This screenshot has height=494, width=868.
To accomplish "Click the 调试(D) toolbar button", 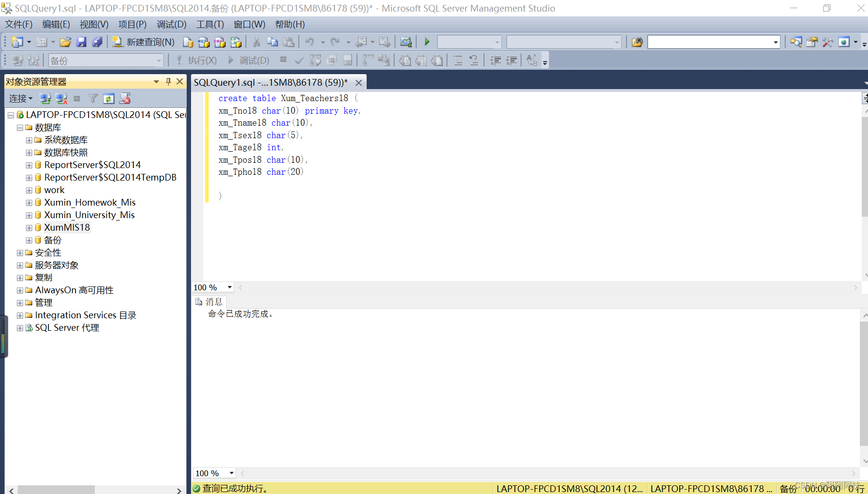I will tap(248, 60).
